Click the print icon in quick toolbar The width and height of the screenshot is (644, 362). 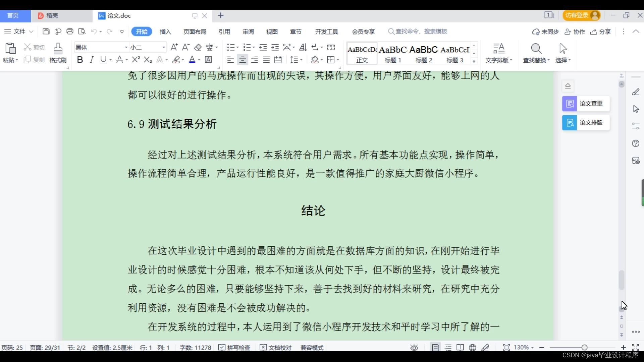[x=70, y=32]
